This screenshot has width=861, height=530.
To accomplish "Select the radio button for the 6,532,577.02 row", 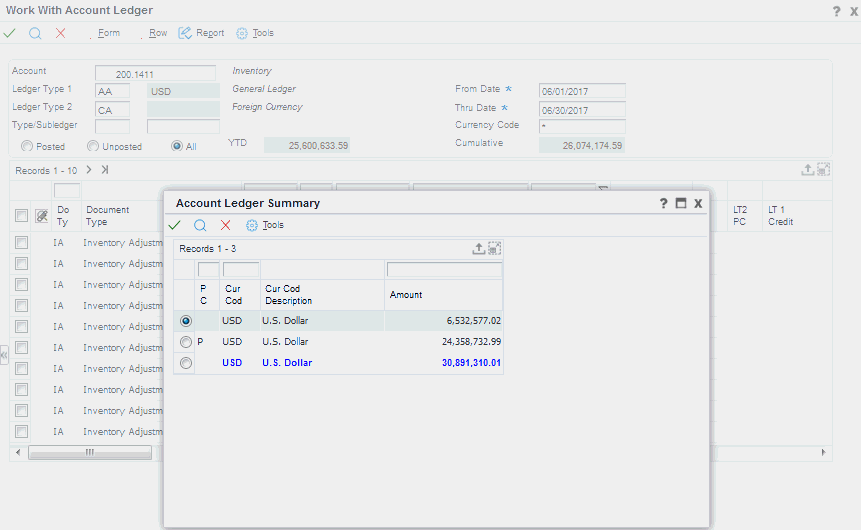I will (185, 321).
